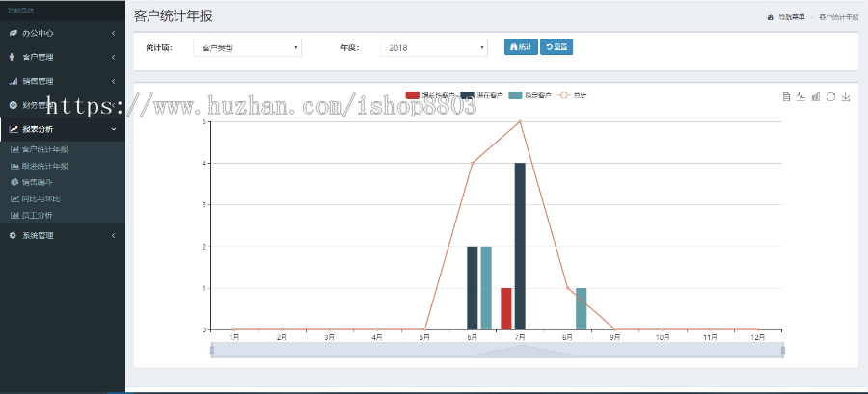Follow the 导航菜单 breadcrumb link
The height and width of the screenshot is (394, 868).
(792, 17)
